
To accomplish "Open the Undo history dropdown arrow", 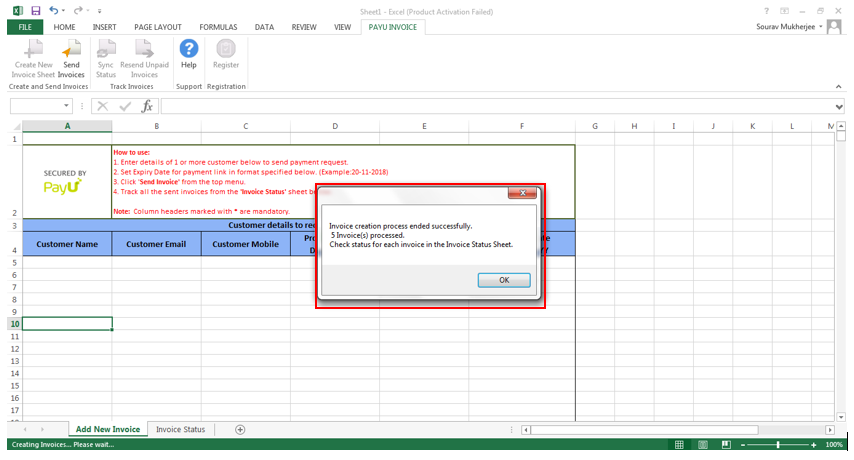I will (63, 11).
